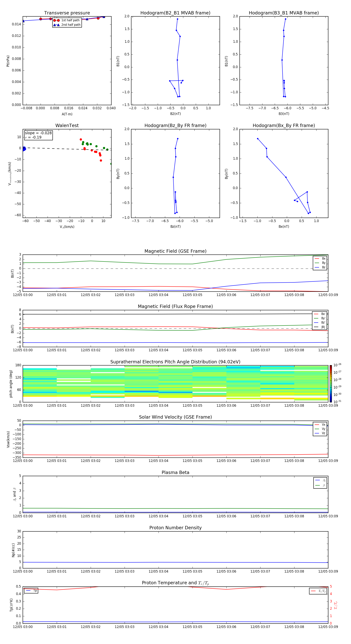The image size is (351, 644).
Task: Click 'A(T·m)' axis label
Action: coord(67,114)
